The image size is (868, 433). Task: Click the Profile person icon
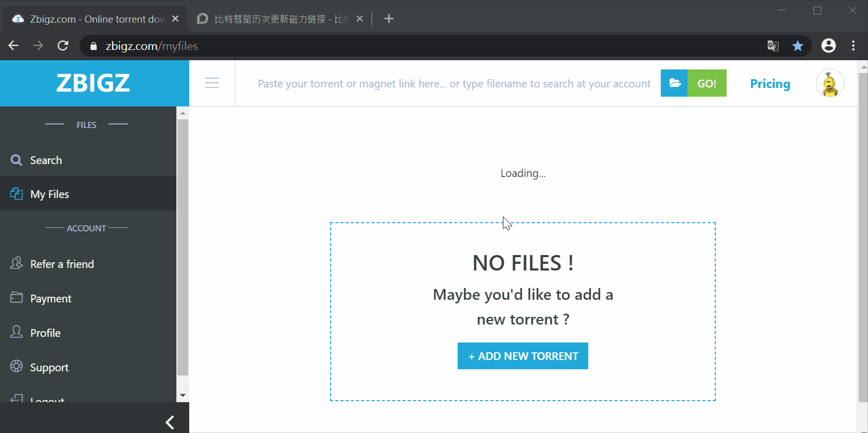pos(16,332)
